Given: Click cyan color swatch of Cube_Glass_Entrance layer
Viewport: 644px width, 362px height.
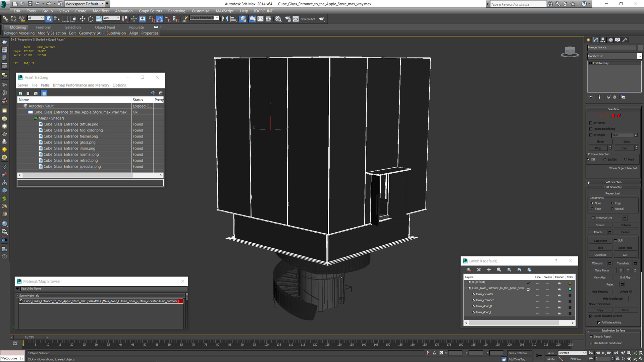Looking at the screenshot, I should [x=570, y=289].
